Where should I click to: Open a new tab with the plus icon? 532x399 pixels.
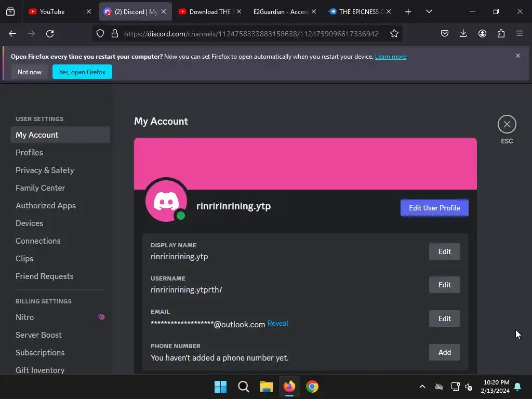click(408, 12)
